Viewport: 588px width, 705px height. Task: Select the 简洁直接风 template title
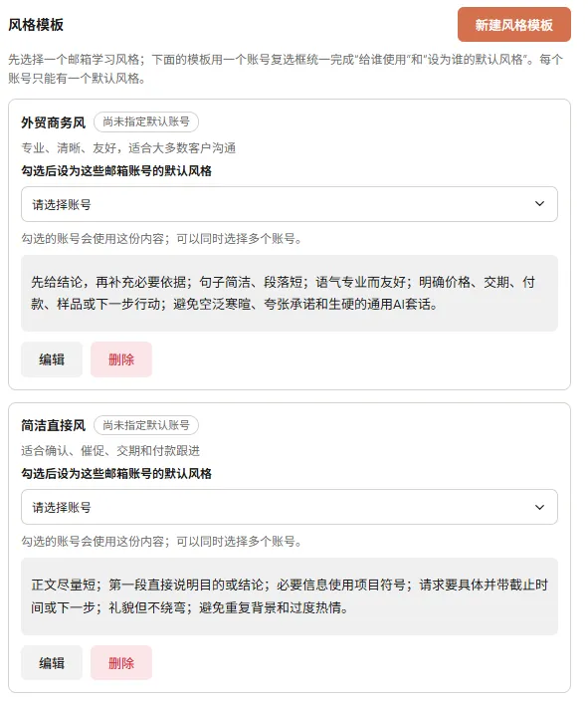click(53, 425)
